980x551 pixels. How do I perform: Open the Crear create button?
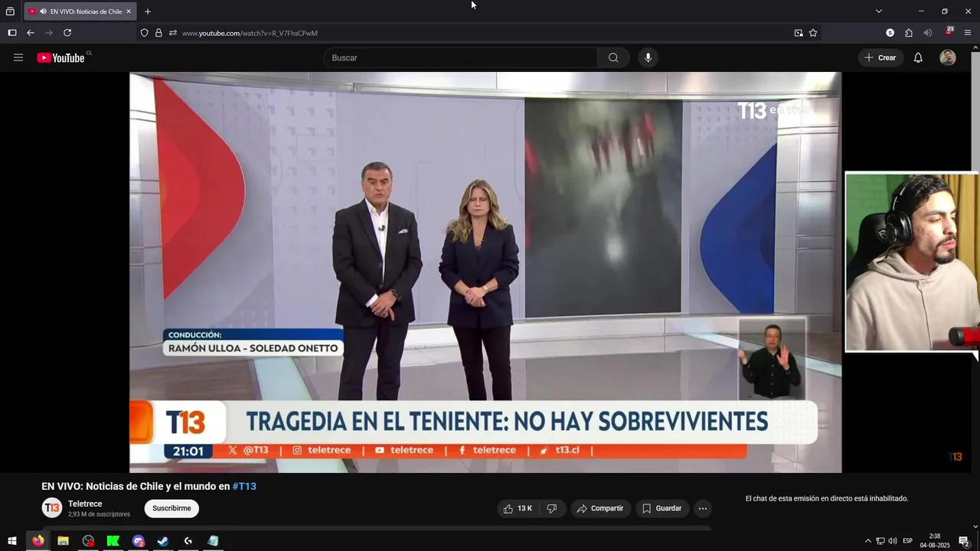880,57
